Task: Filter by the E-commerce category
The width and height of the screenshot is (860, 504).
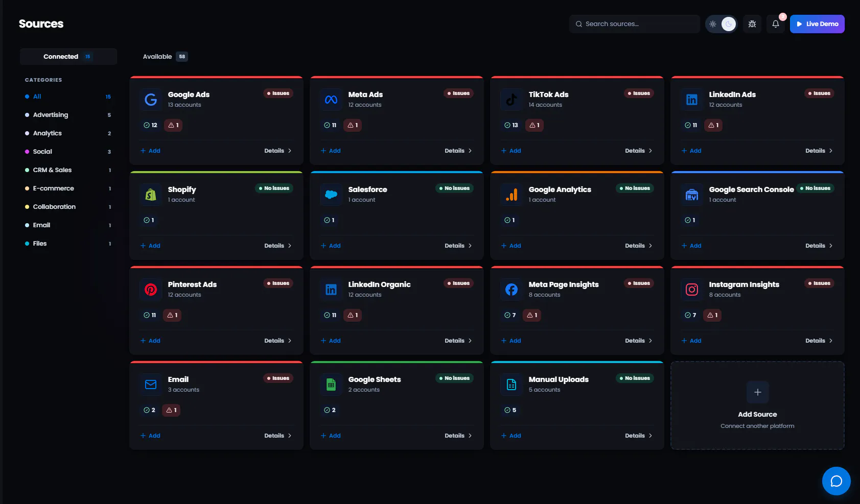Action: (x=68, y=188)
